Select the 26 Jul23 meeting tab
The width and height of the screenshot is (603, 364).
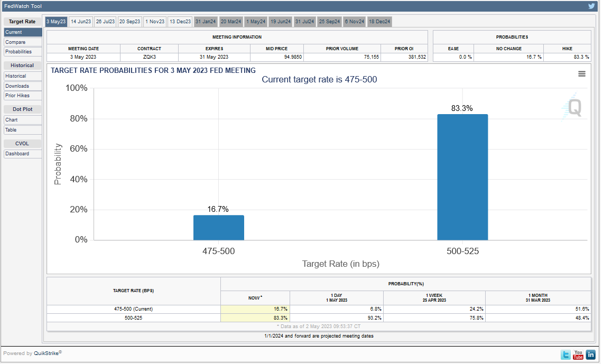coord(105,22)
